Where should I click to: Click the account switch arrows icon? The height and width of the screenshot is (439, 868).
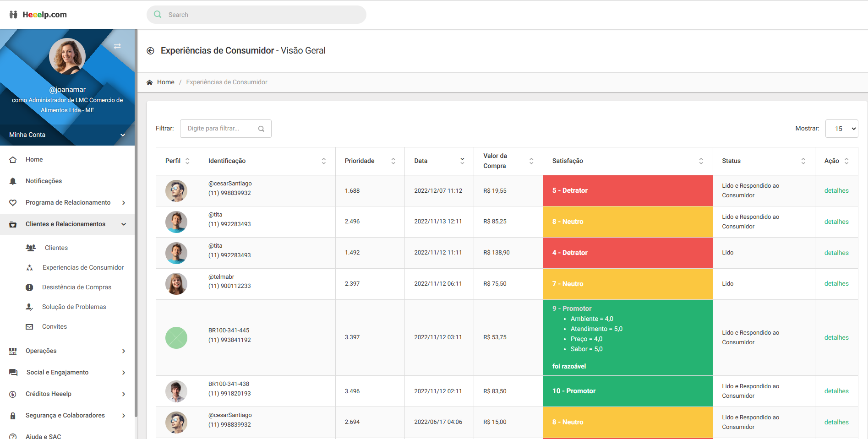click(x=117, y=46)
